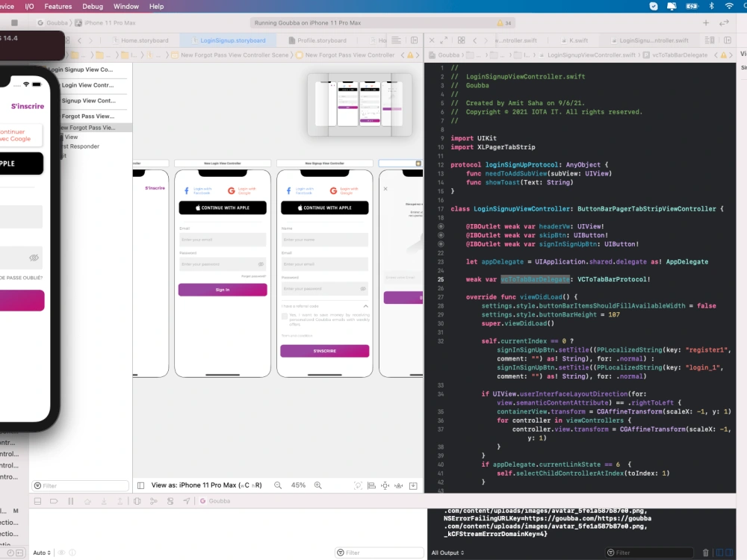The image size is (747, 560).
Task: Click the Step Over icon in the debug bar
Action: tap(86, 500)
